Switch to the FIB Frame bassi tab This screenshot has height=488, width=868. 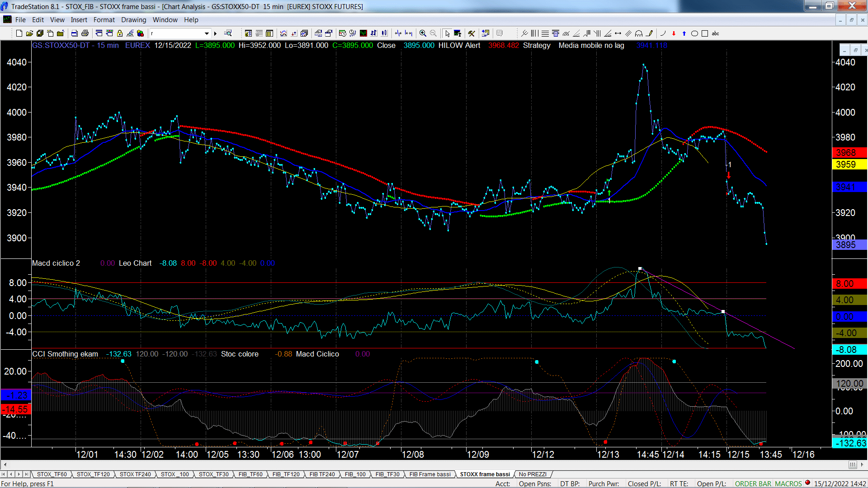tap(430, 474)
